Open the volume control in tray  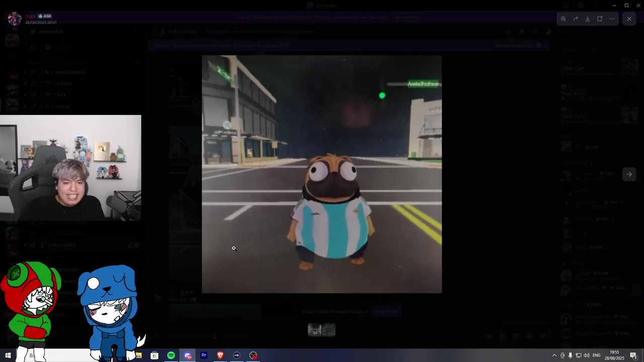click(x=587, y=355)
